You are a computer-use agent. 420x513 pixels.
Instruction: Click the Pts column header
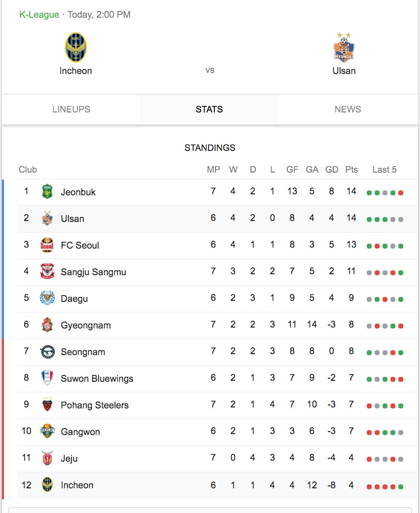pos(351,170)
